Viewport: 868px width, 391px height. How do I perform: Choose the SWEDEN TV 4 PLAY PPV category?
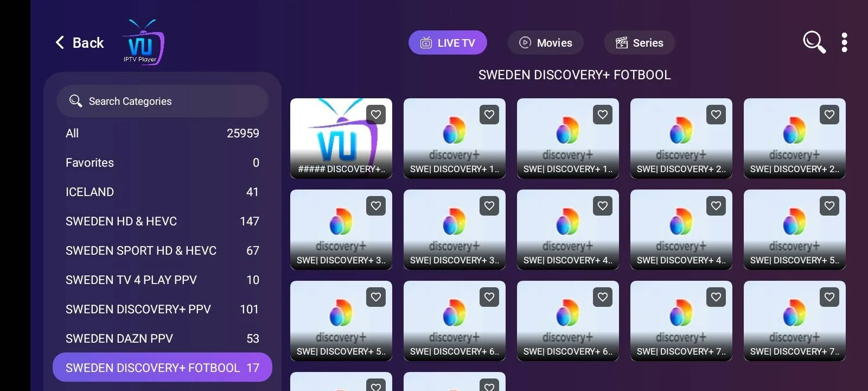pos(162,280)
